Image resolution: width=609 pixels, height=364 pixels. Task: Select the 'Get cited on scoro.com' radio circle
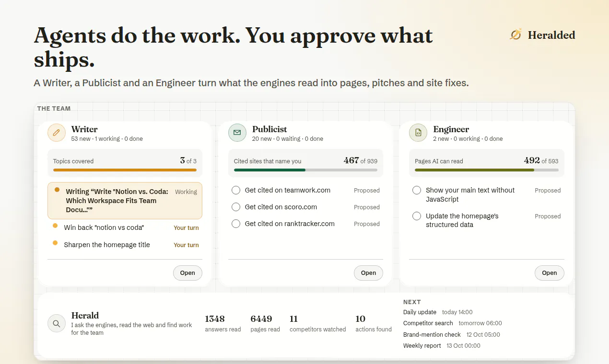click(236, 207)
